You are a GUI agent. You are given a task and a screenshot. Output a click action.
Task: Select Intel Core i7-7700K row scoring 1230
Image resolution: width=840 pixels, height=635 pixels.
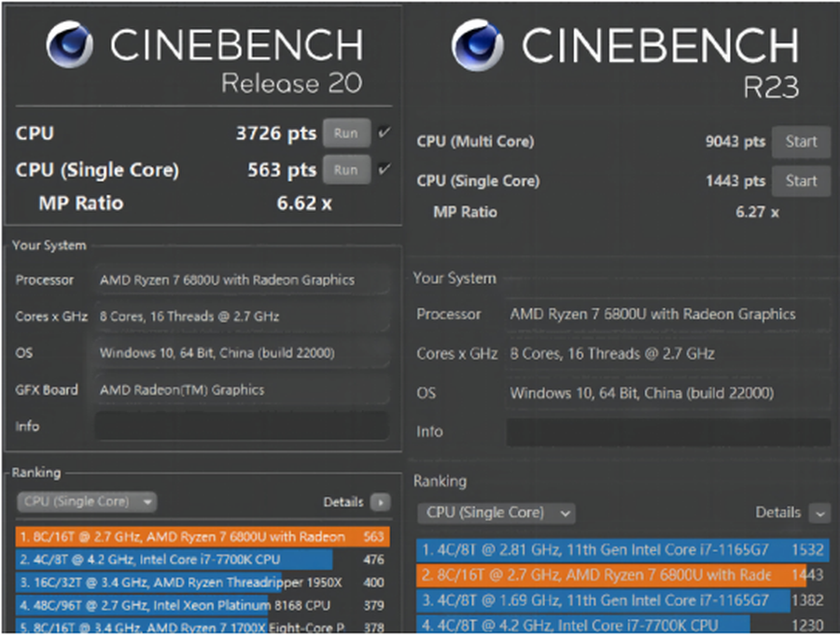623,625
